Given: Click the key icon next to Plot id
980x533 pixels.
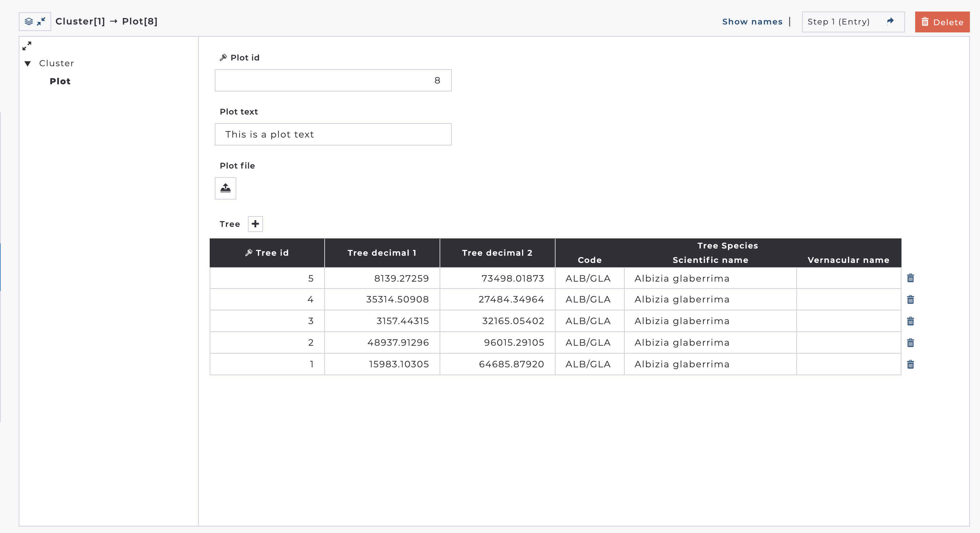Looking at the screenshot, I should tap(223, 57).
